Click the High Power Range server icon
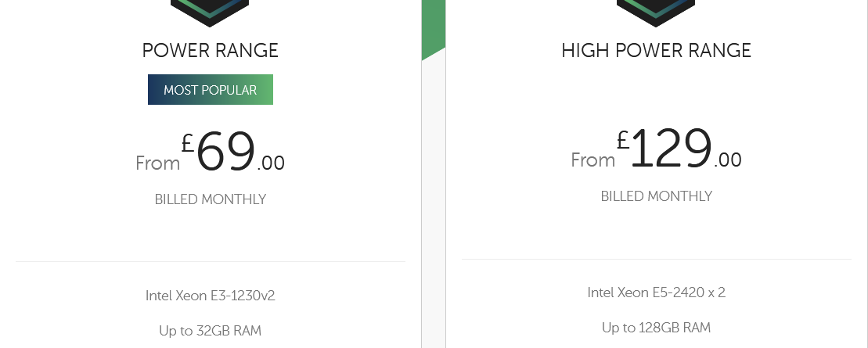This screenshot has height=348, width=868. pyautogui.click(x=656, y=13)
